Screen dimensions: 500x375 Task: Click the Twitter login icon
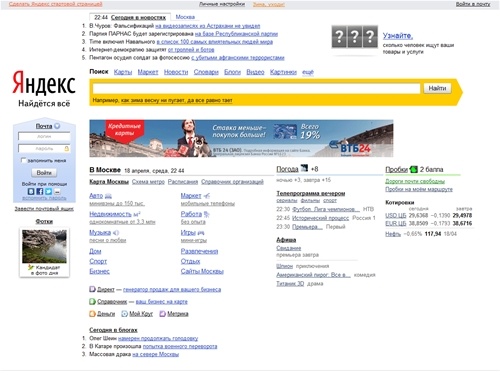coord(48,191)
